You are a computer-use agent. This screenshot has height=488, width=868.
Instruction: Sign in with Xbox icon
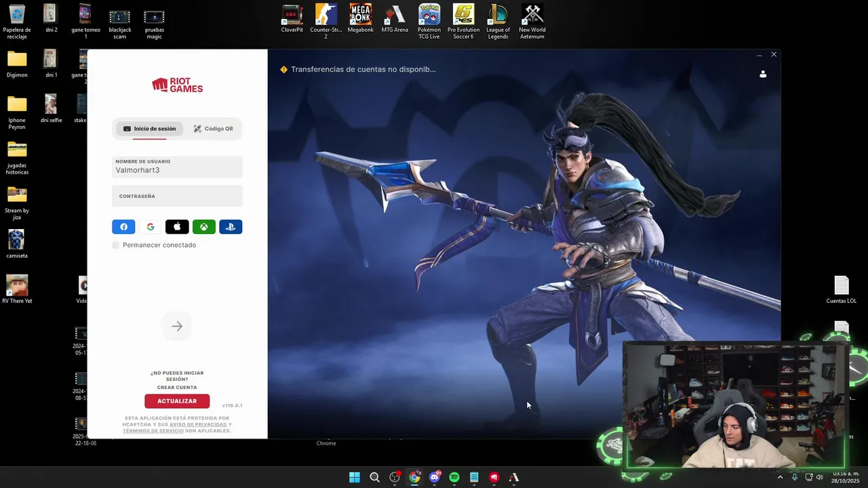(204, 227)
